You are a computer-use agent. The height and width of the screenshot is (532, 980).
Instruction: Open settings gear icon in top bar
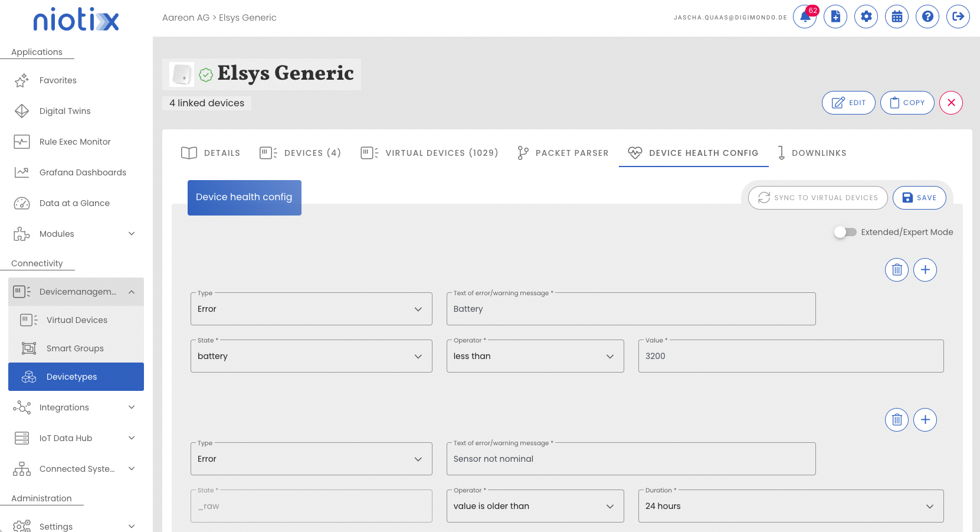866,17
